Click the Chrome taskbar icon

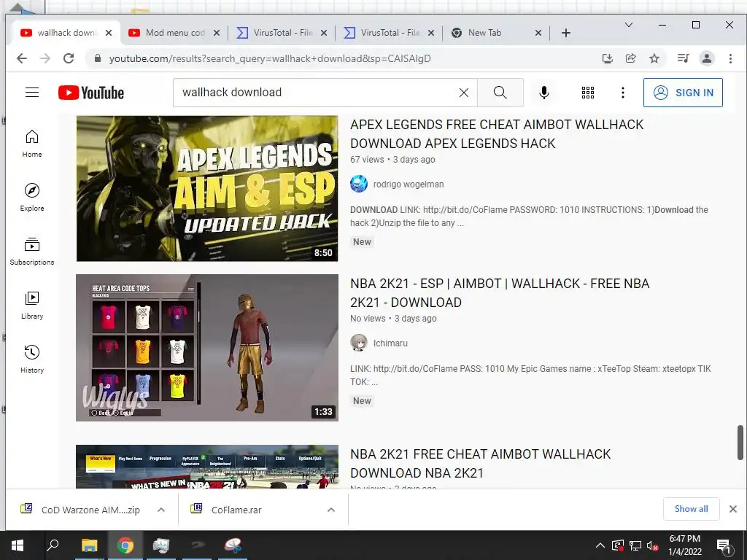(x=125, y=545)
